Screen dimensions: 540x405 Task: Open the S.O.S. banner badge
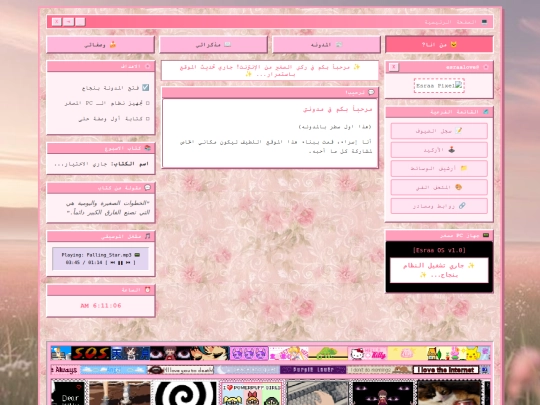(x=91, y=353)
